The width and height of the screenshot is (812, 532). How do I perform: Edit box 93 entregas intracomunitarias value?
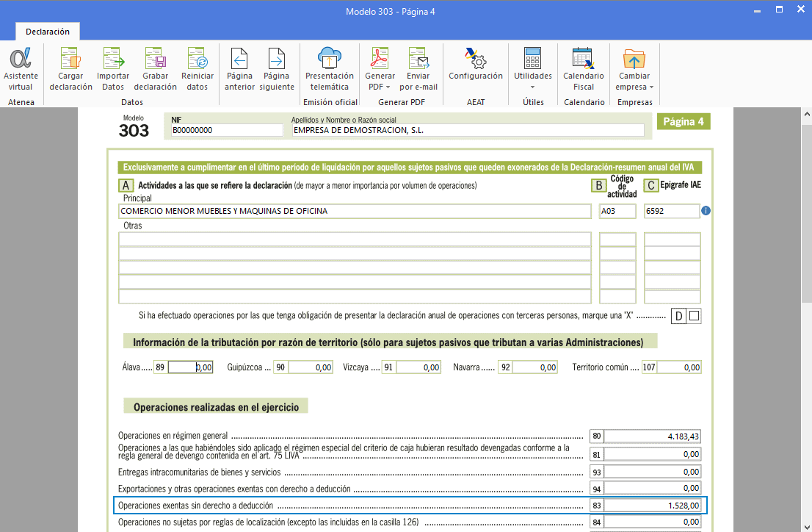click(x=652, y=472)
